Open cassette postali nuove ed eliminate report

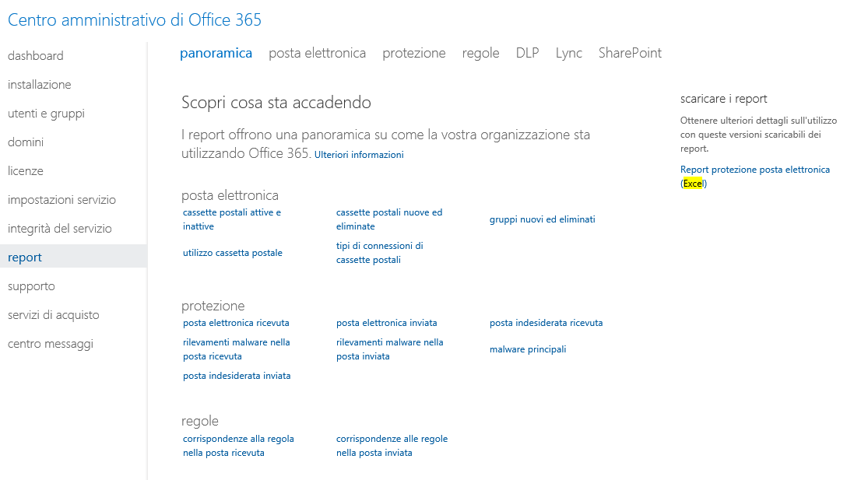pyautogui.click(x=389, y=219)
